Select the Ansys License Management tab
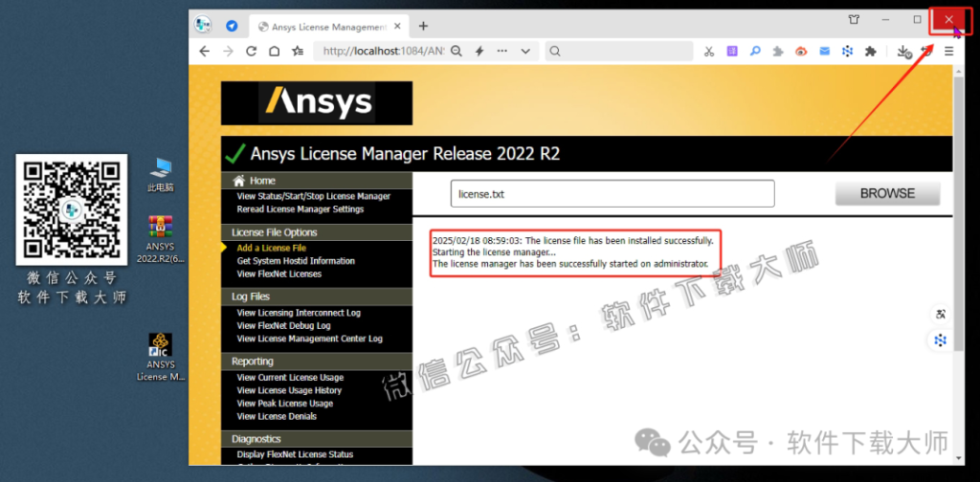The height and width of the screenshot is (482, 980). (x=327, y=27)
